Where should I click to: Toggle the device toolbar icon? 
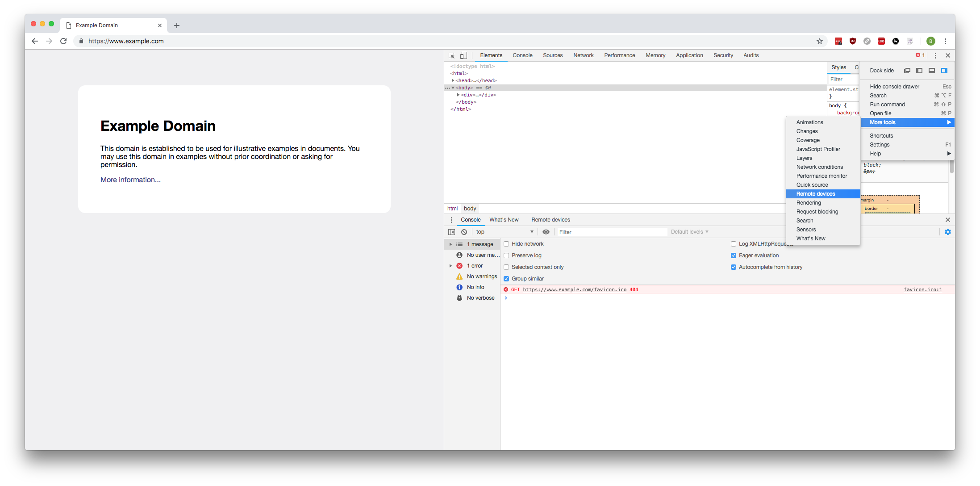pos(463,55)
